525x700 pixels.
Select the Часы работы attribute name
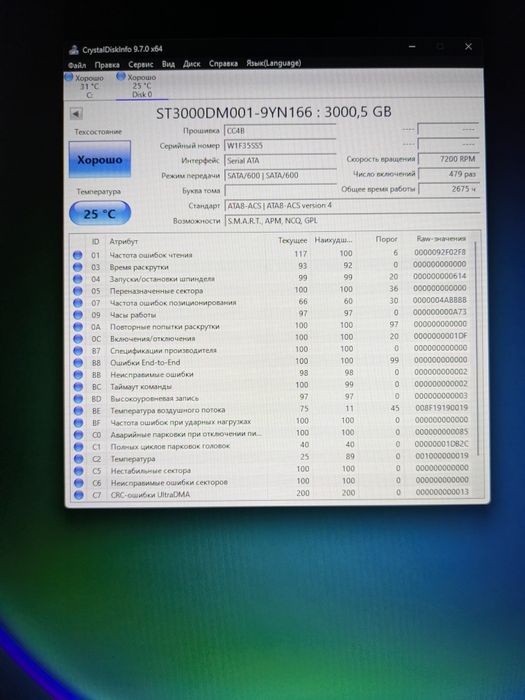coord(133,315)
